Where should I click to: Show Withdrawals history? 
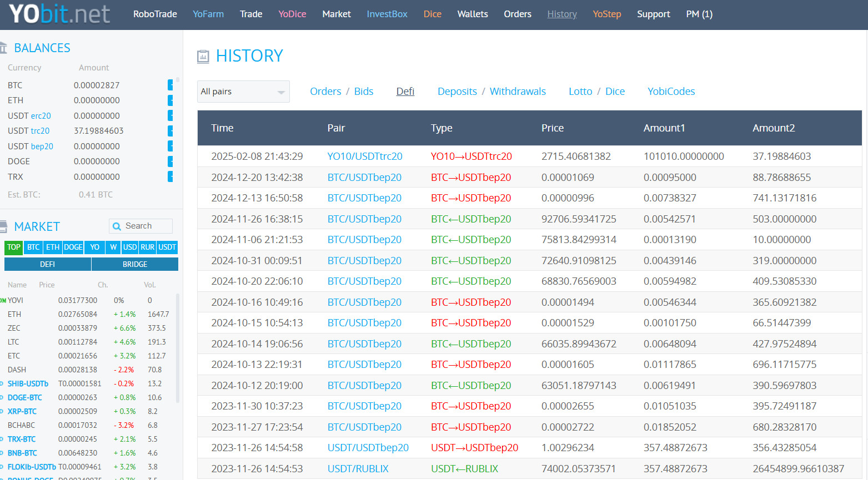518,92
